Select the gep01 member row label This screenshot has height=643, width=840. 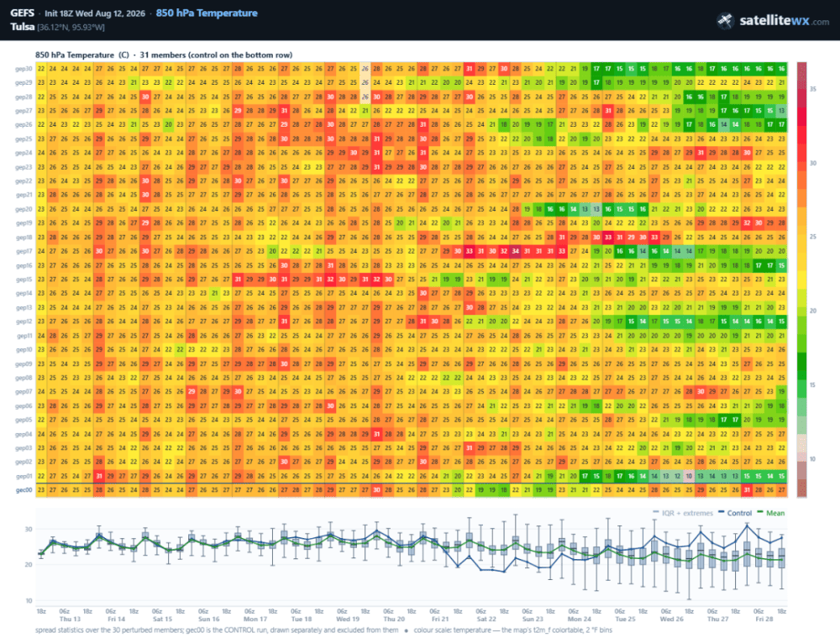24,476
